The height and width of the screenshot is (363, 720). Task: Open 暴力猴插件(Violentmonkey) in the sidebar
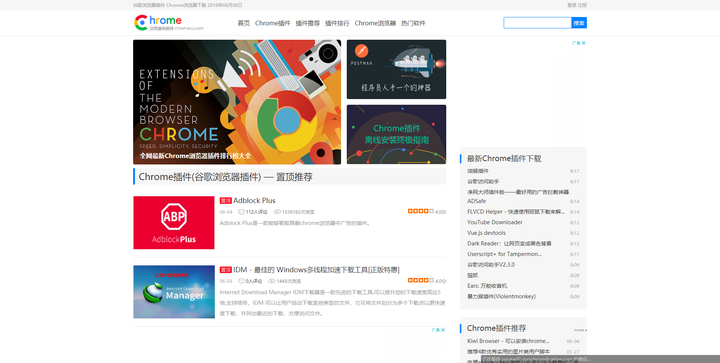[501, 296]
